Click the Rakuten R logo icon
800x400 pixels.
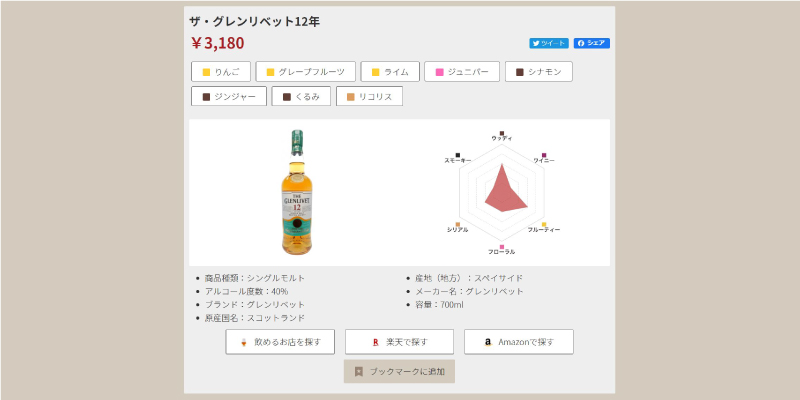(x=375, y=342)
